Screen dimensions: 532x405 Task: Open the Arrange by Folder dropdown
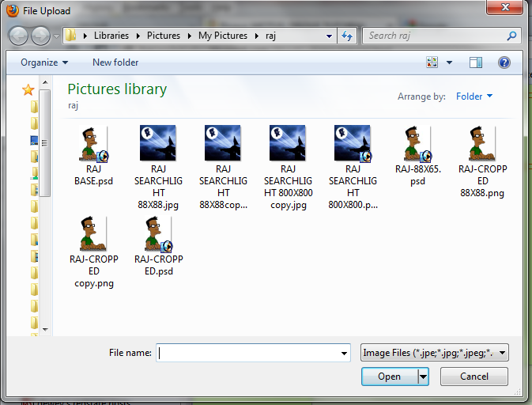pyautogui.click(x=474, y=97)
